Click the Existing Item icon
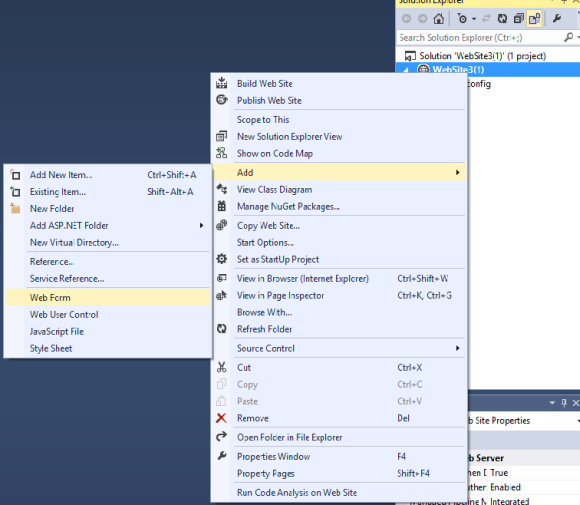 tap(15, 192)
